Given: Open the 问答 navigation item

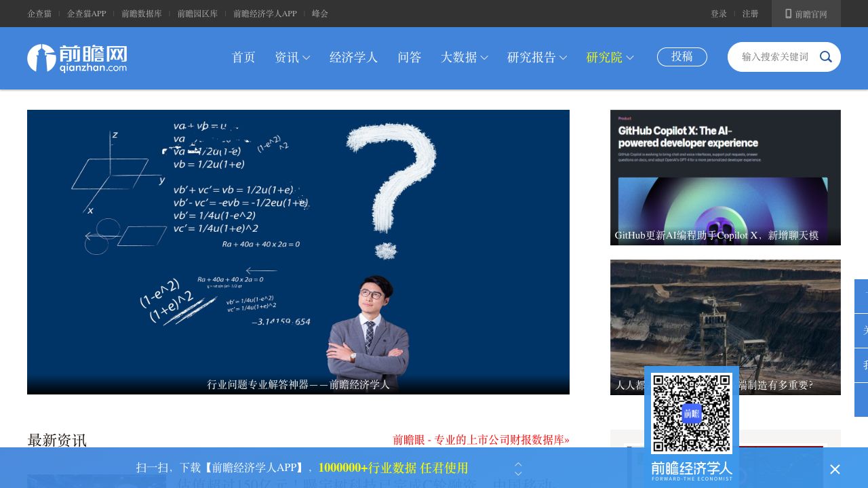Looking at the screenshot, I should [x=410, y=58].
